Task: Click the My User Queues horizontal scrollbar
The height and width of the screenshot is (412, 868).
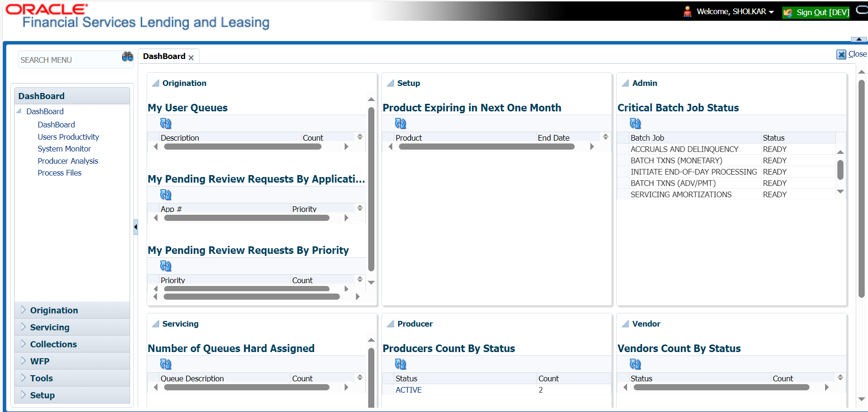Action: (x=243, y=147)
